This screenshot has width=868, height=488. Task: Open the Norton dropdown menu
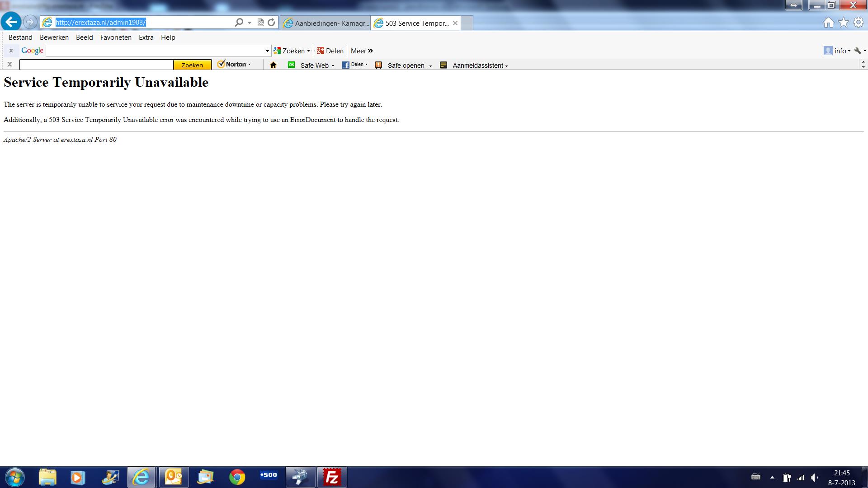click(x=235, y=65)
